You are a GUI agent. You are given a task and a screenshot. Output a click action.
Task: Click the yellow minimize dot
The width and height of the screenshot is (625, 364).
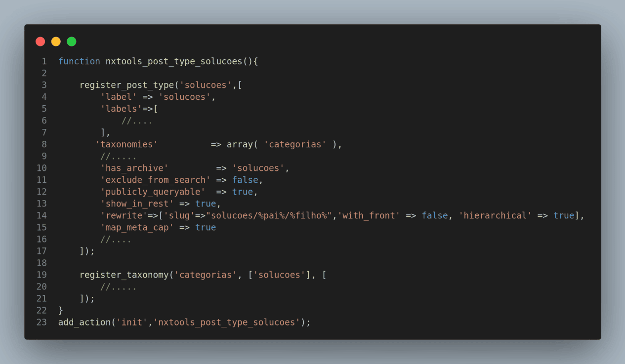click(x=56, y=41)
